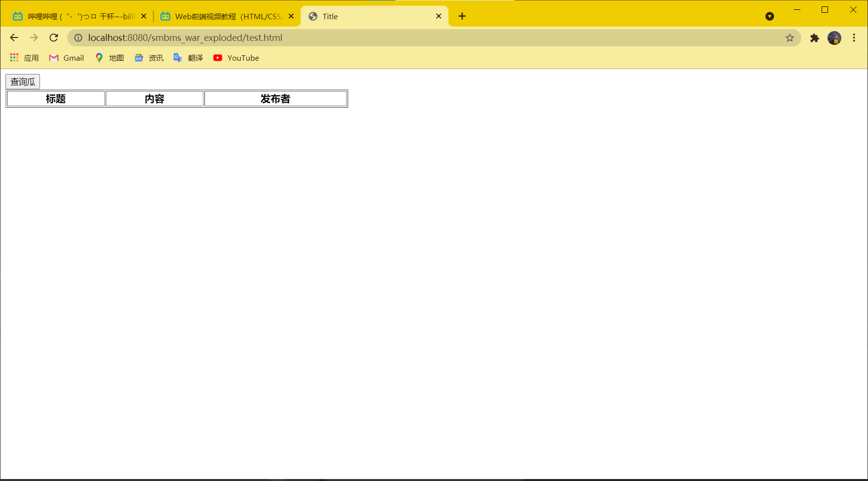
Task: Reload the current page
Action: click(x=54, y=38)
